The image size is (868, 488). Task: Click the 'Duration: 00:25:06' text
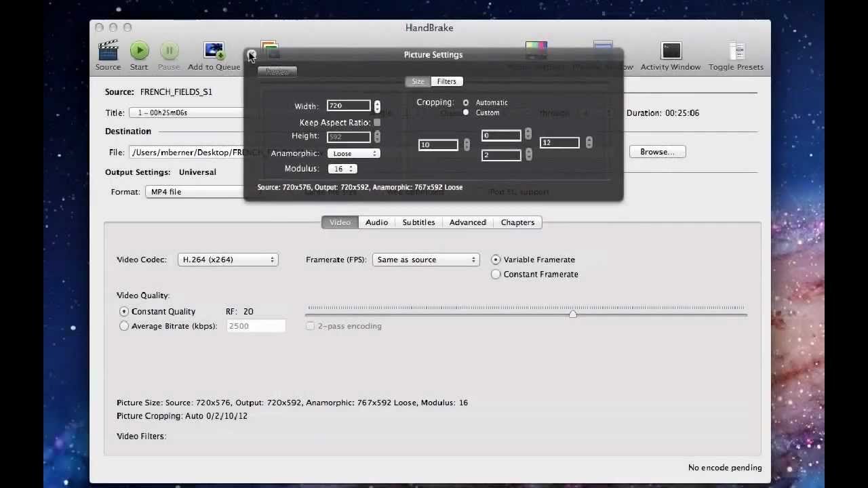pos(663,113)
